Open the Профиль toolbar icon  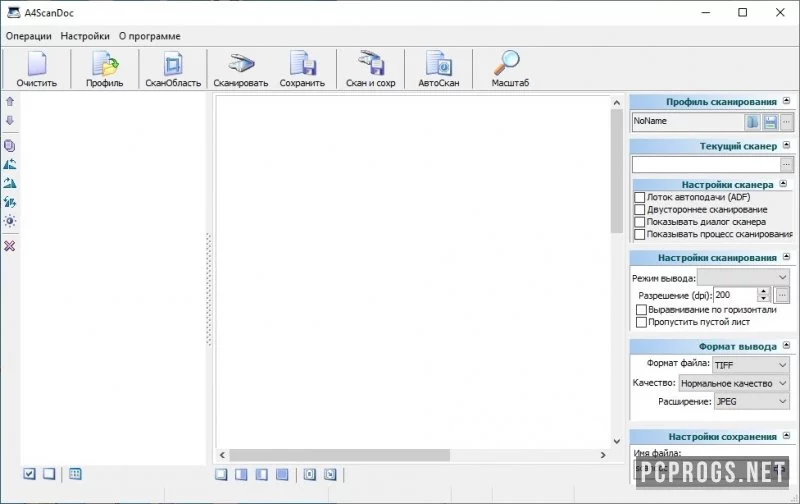click(x=105, y=69)
